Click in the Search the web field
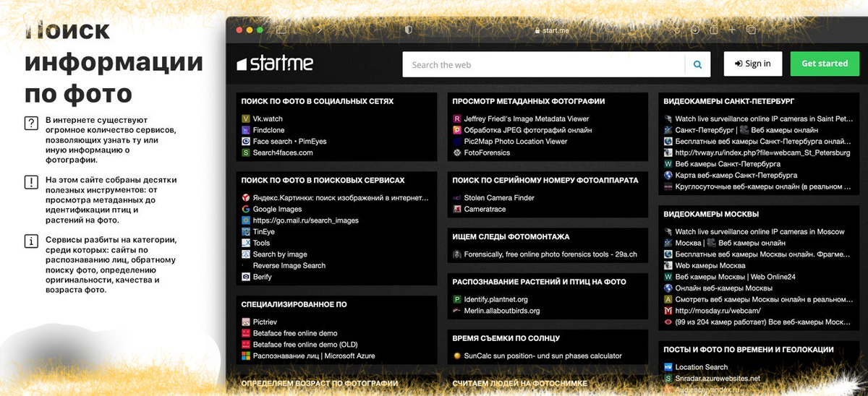 pyautogui.click(x=544, y=64)
